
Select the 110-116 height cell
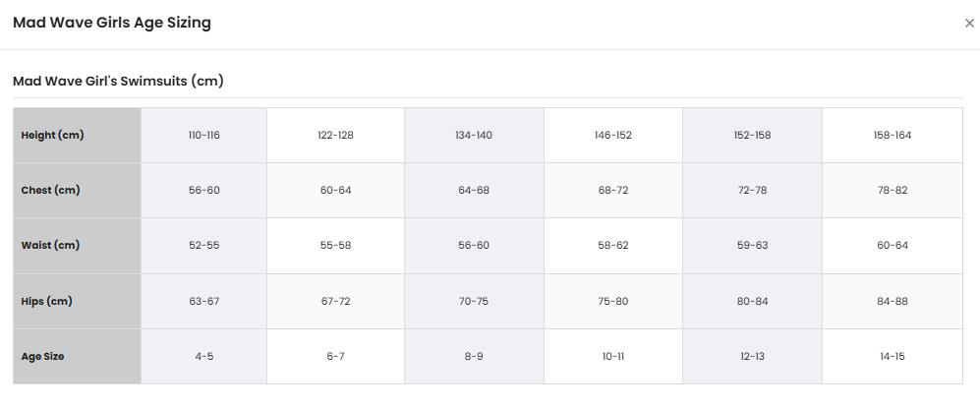coord(204,135)
